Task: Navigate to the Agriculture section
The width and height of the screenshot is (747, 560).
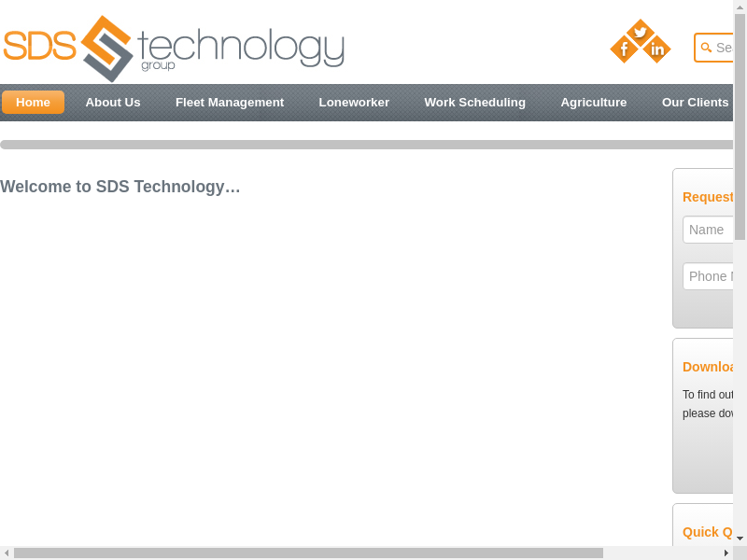Action: (x=594, y=103)
